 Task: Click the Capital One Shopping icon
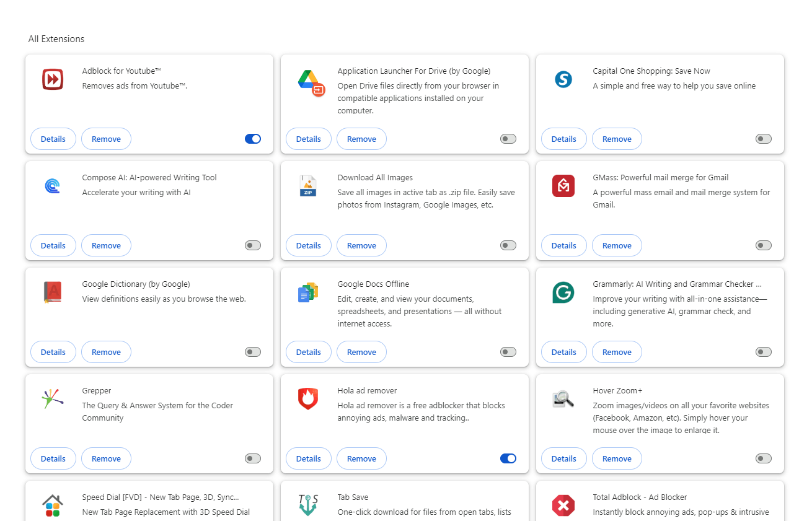[x=563, y=79]
